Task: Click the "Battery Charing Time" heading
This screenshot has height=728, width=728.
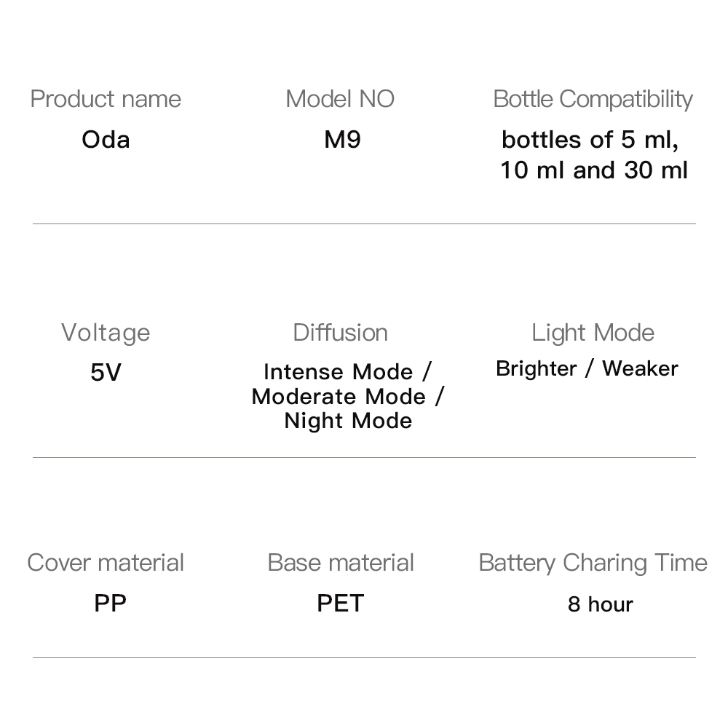Action: (x=593, y=563)
